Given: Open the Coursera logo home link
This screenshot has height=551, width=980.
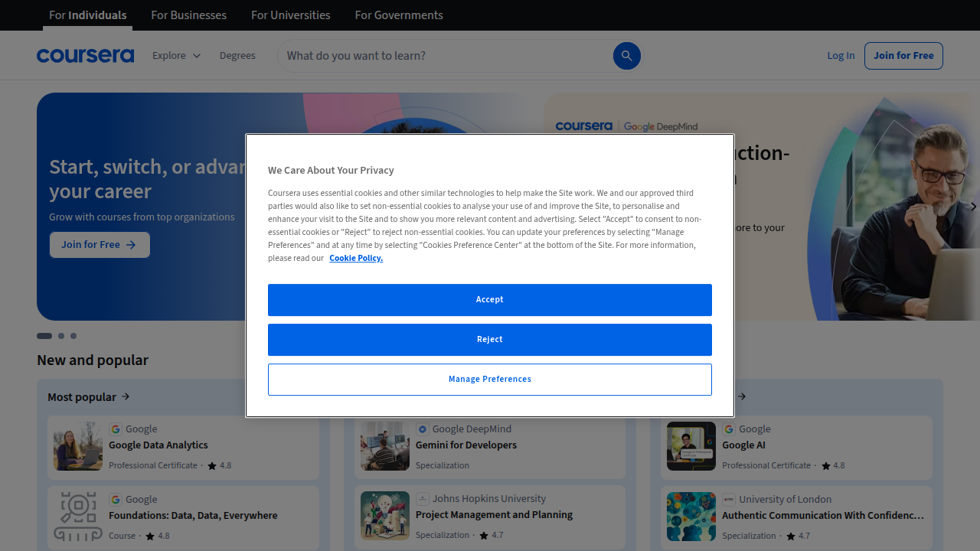Looking at the screenshot, I should [85, 56].
